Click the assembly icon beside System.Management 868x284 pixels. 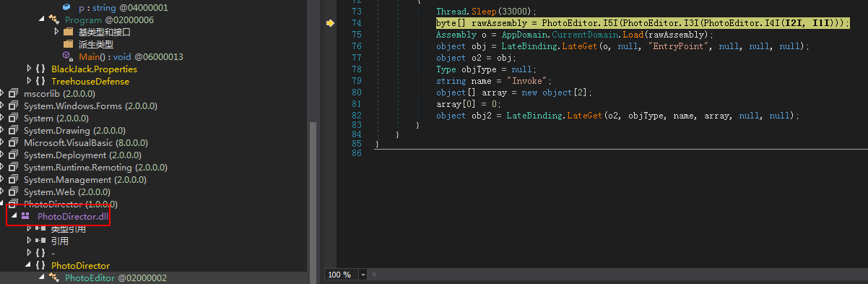click(x=14, y=179)
